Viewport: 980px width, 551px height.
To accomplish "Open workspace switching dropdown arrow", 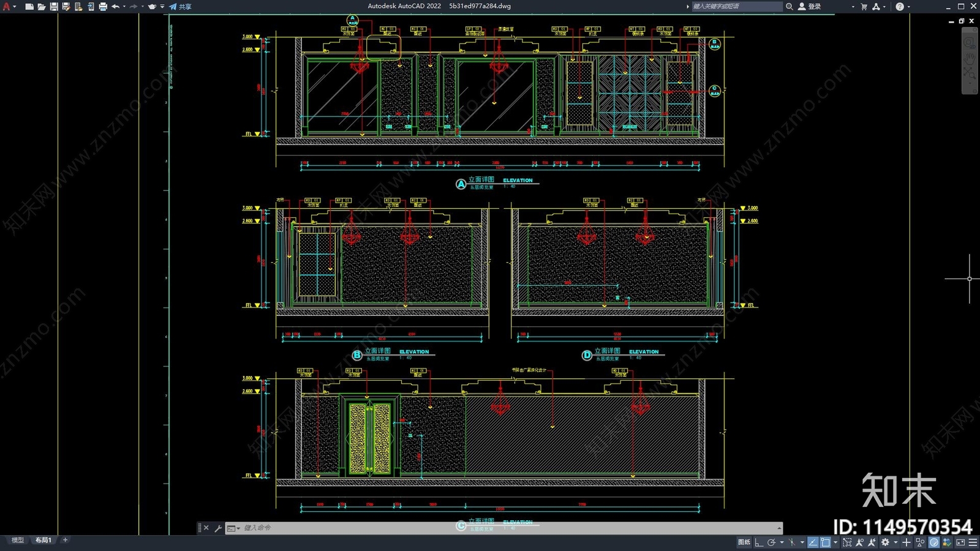I will coord(895,542).
